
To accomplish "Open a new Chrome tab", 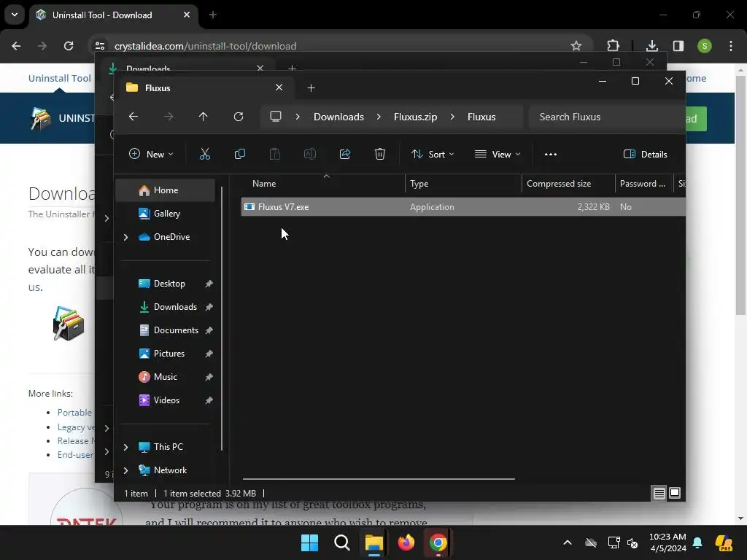I will pos(213,15).
